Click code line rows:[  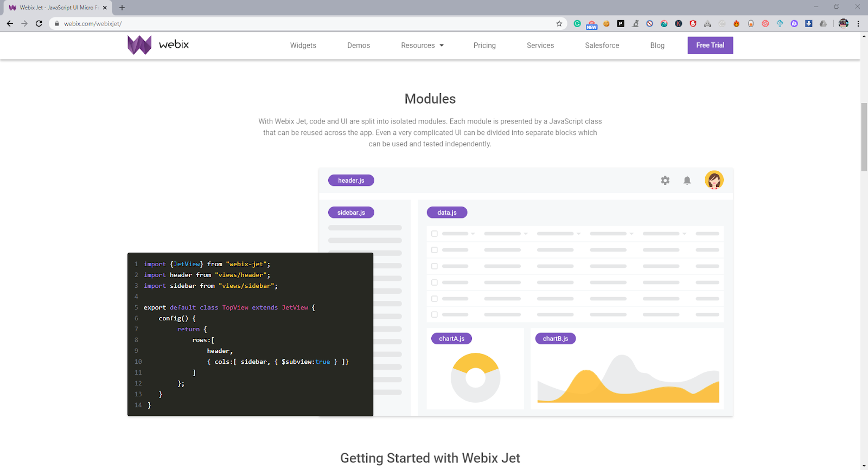tap(203, 340)
